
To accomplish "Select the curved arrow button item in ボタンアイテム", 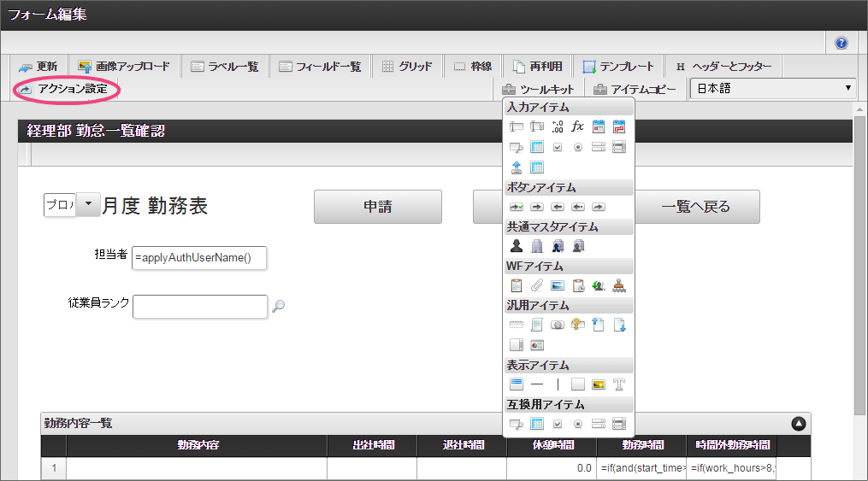I will coord(599,207).
